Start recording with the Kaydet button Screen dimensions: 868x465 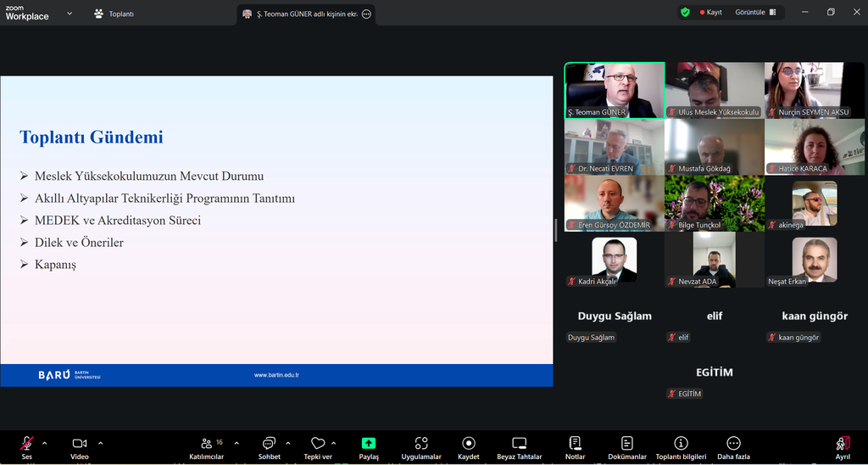click(x=469, y=445)
